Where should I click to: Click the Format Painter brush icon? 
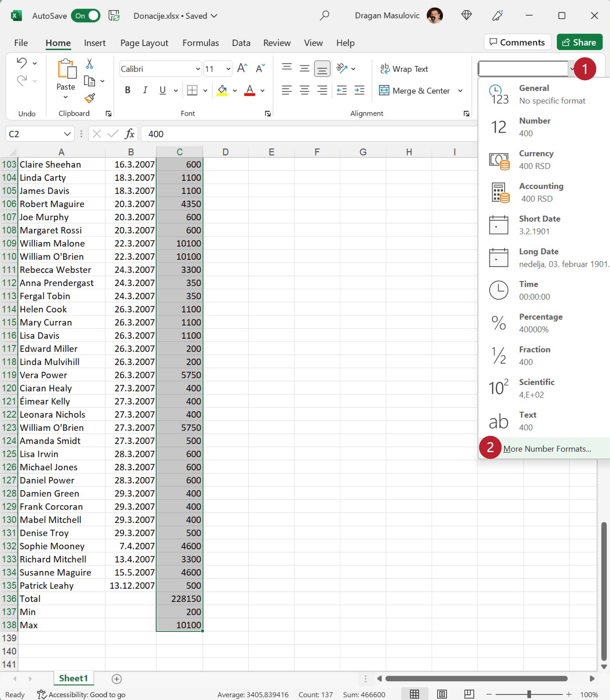click(x=90, y=98)
